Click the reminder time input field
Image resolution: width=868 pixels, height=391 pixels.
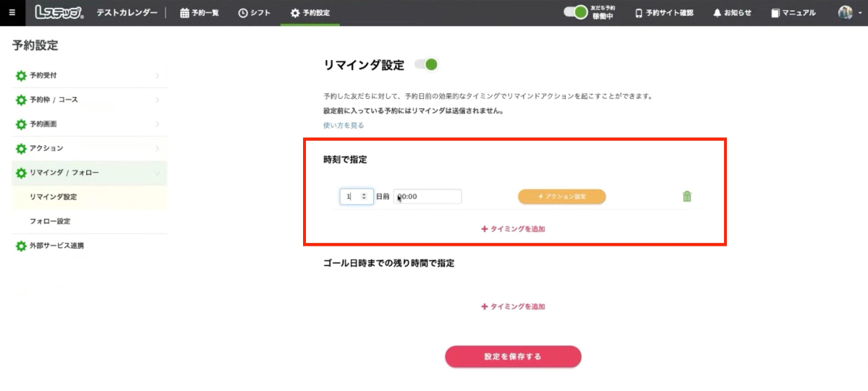[x=427, y=197]
